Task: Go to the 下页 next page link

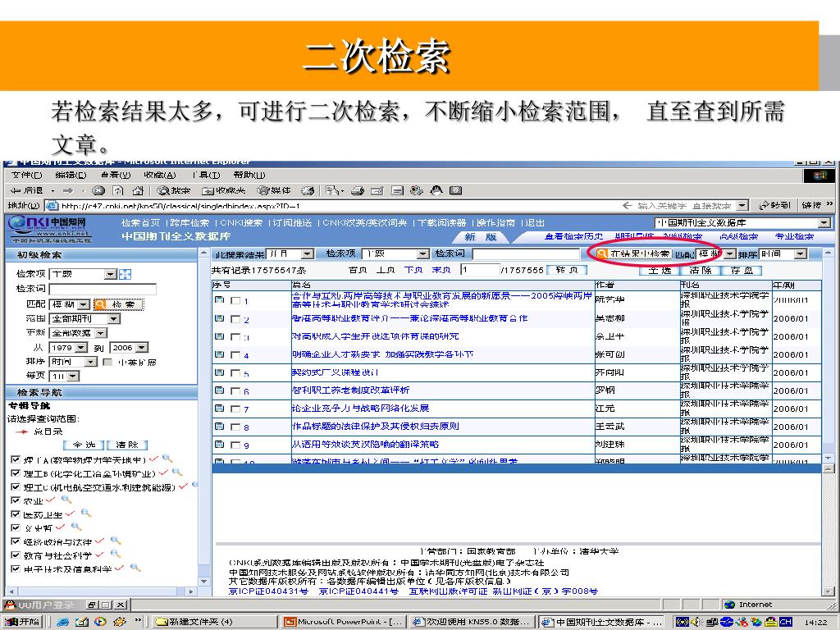Action: pyautogui.click(x=413, y=270)
